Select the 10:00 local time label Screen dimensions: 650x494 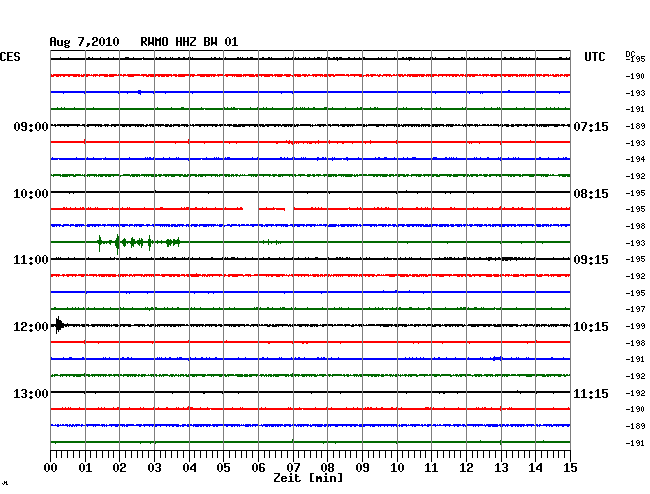coord(31,194)
